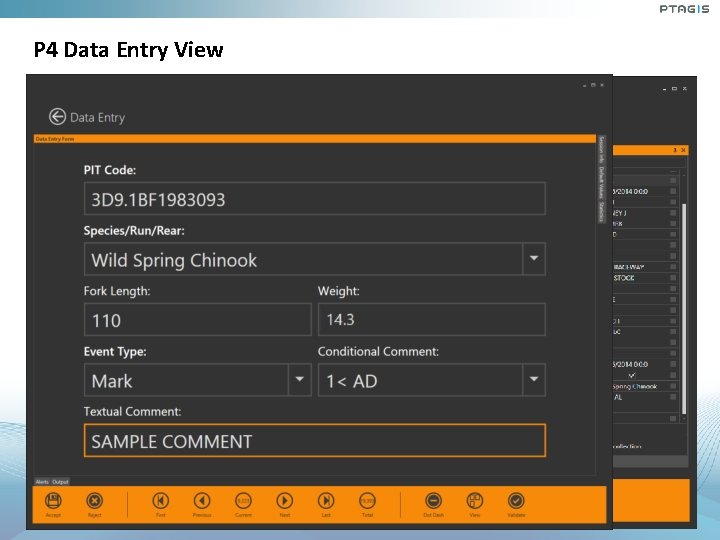720x540 pixels.
Task: Click the Total records counter icon
Action: pyautogui.click(x=367, y=501)
